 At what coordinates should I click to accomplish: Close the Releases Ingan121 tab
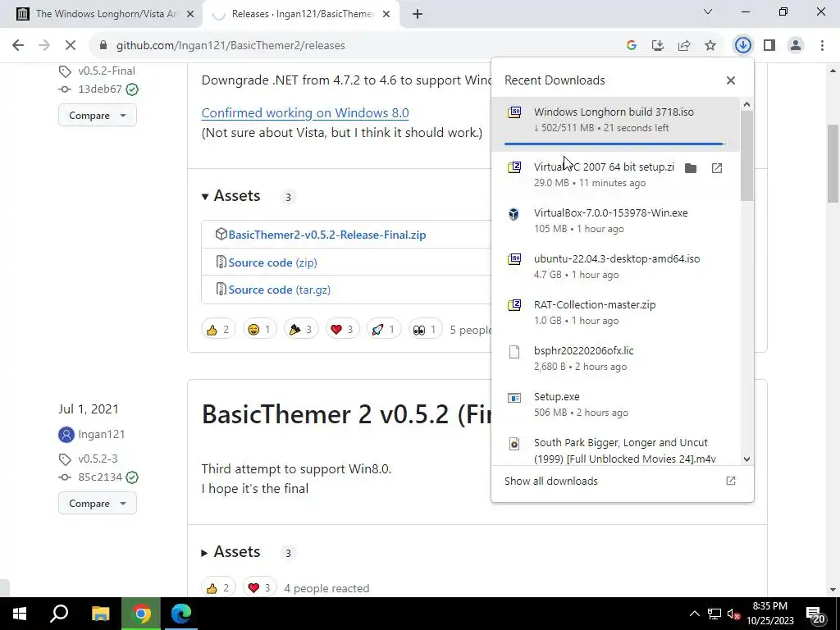386,15
